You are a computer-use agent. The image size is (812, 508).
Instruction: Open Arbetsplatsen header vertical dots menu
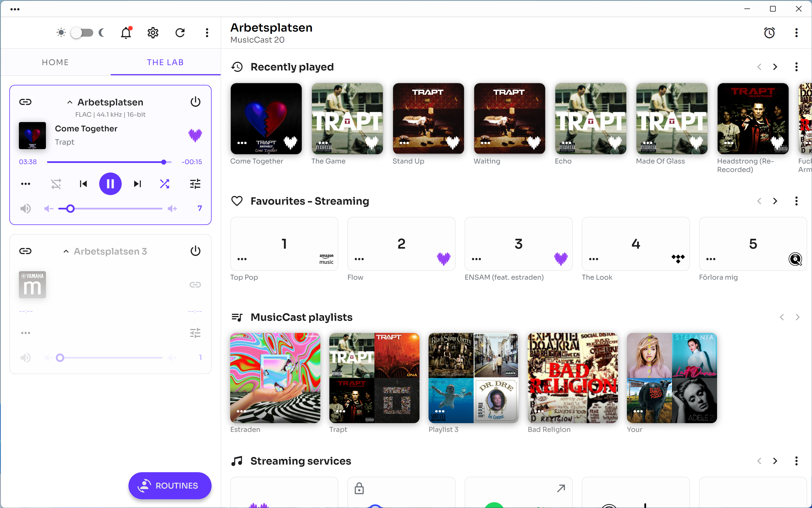click(796, 33)
